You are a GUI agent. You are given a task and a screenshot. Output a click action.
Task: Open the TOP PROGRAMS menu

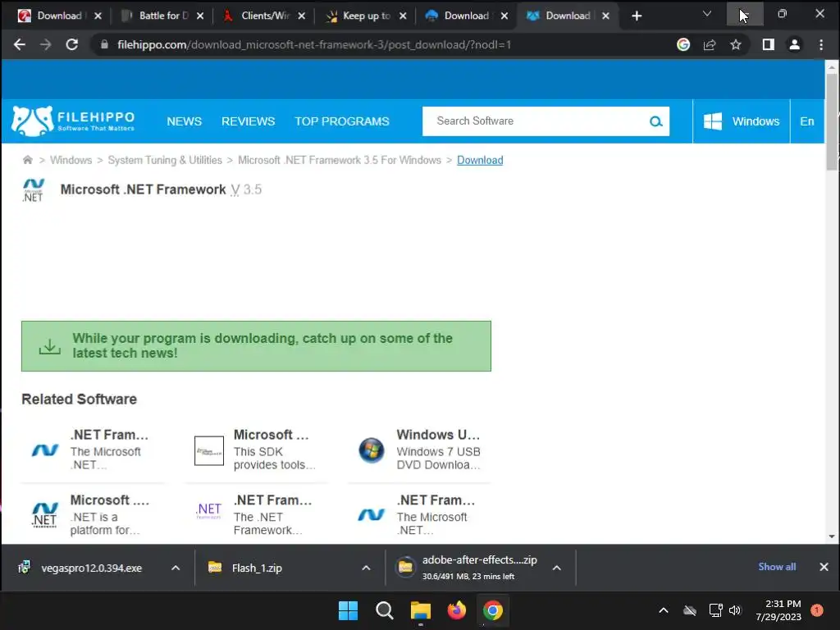tap(342, 121)
